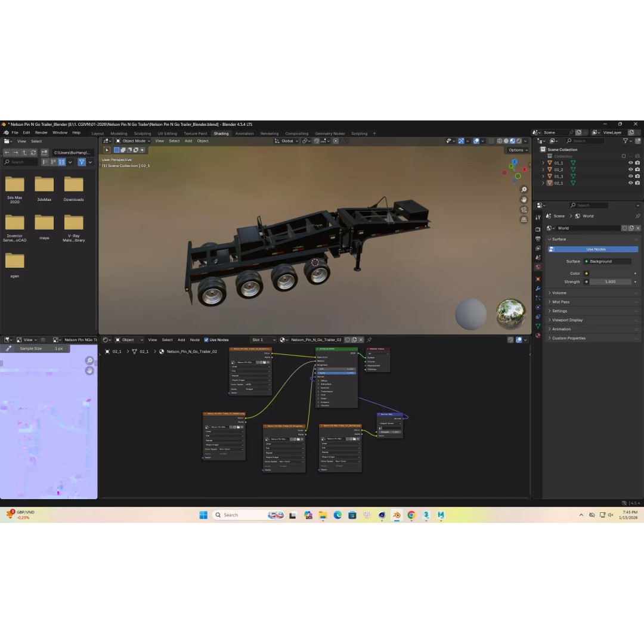Image resolution: width=644 pixels, height=644 pixels.
Task: Open the Tool properties tab
Action: tap(538, 217)
